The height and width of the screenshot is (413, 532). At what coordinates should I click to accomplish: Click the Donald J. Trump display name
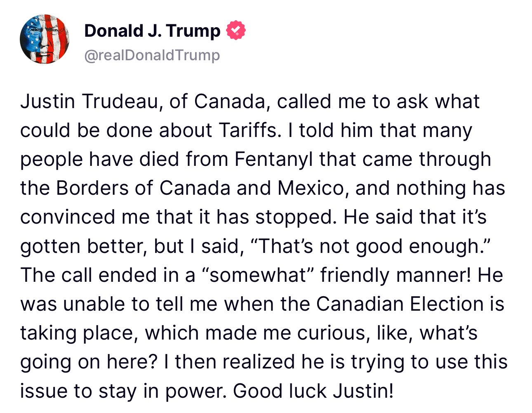tap(153, 31)
